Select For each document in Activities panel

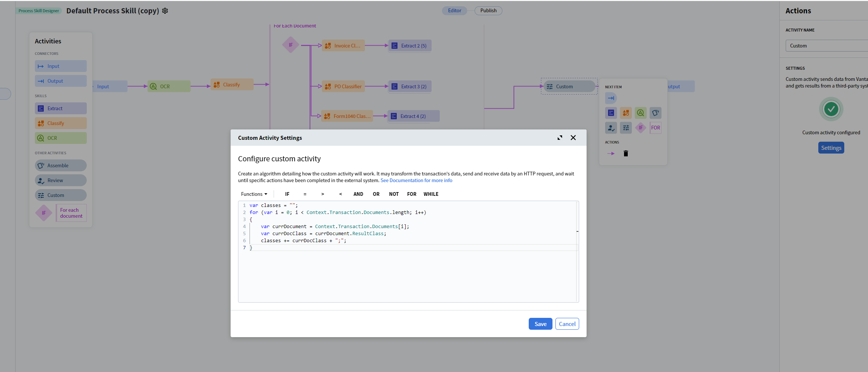71,213
